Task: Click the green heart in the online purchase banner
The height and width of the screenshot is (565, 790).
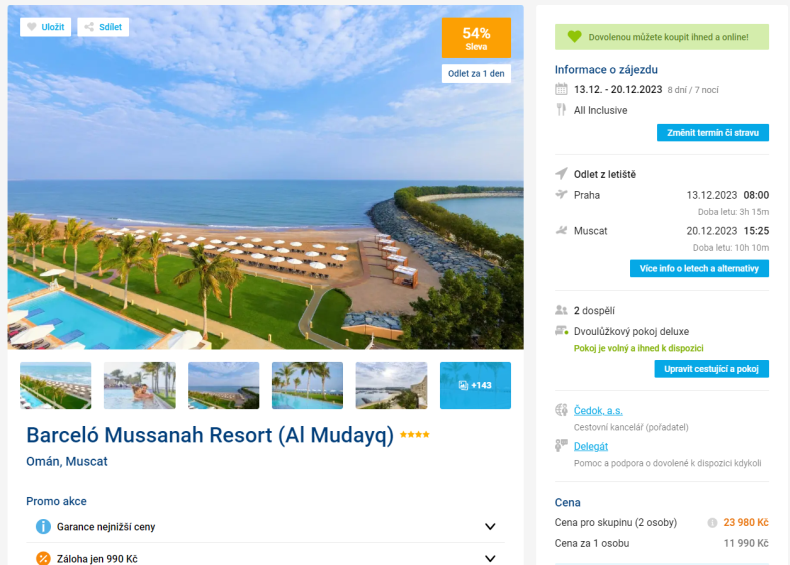Action: pos(574,36)
